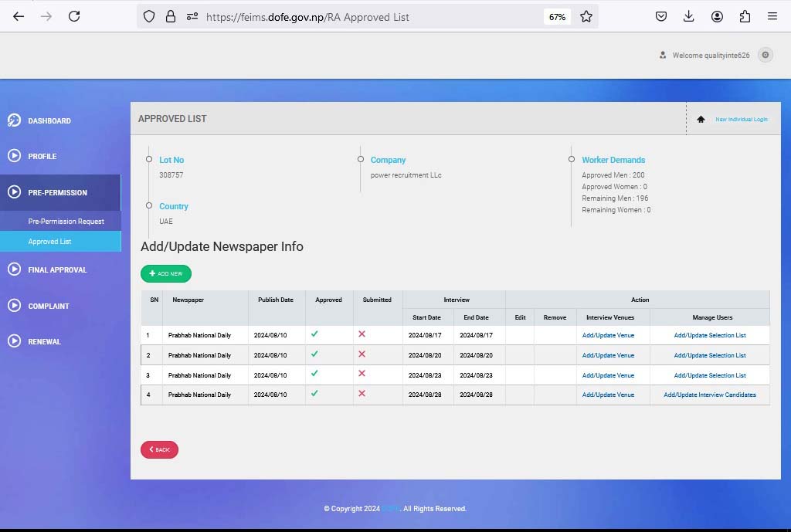Reload the page with the browser refresh icon
This screenshot has width=791, height=532.
pyautogui.click(x=74, y=16)
